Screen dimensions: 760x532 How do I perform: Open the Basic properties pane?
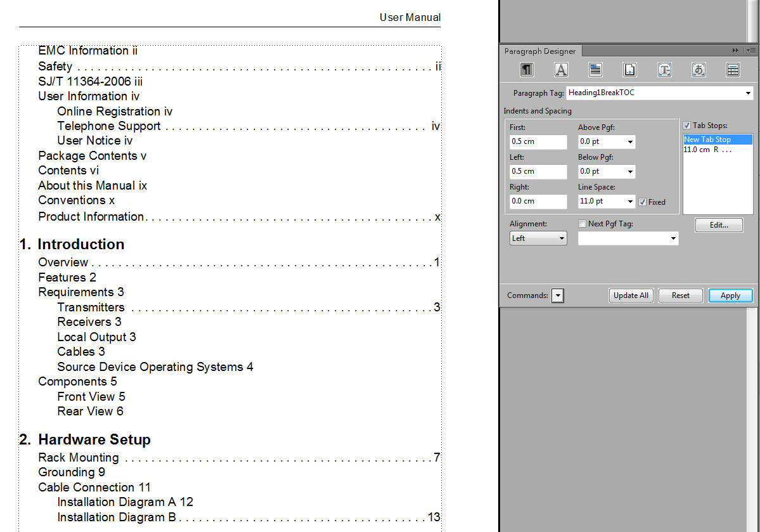527,70
